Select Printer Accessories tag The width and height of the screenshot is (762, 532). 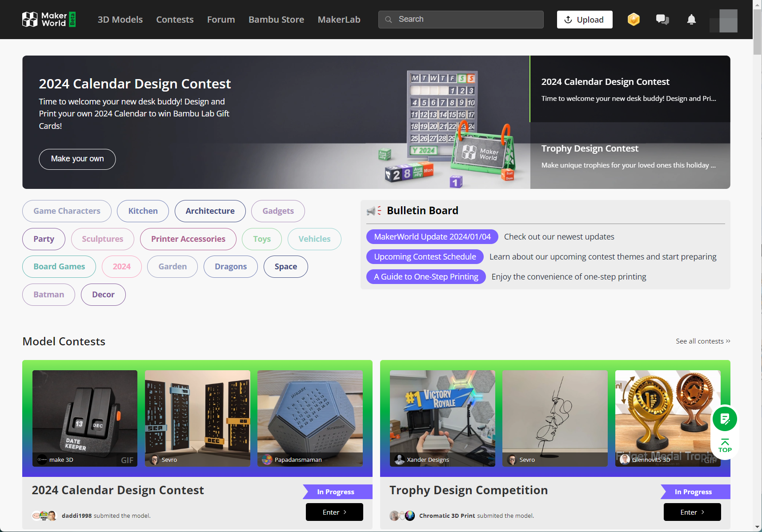(188, 239)
